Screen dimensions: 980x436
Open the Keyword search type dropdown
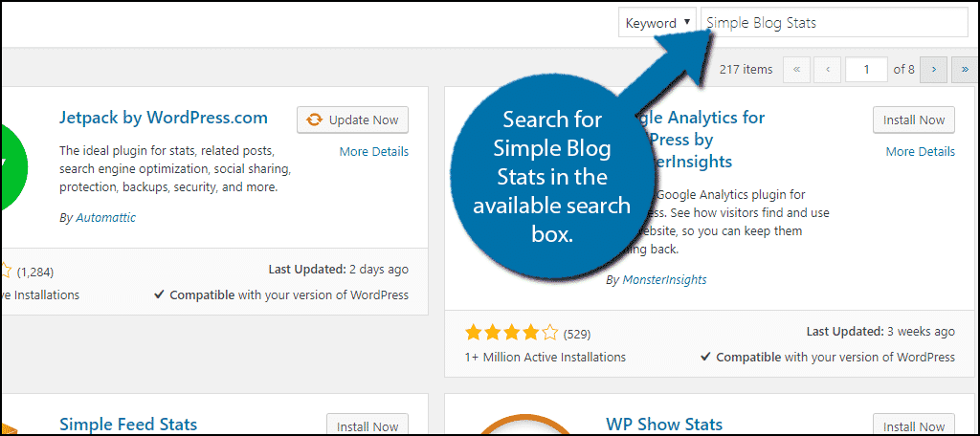pos(657,23)
